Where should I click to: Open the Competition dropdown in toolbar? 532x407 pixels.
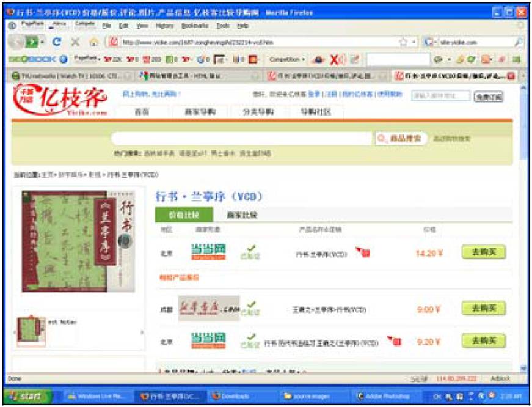287,59
